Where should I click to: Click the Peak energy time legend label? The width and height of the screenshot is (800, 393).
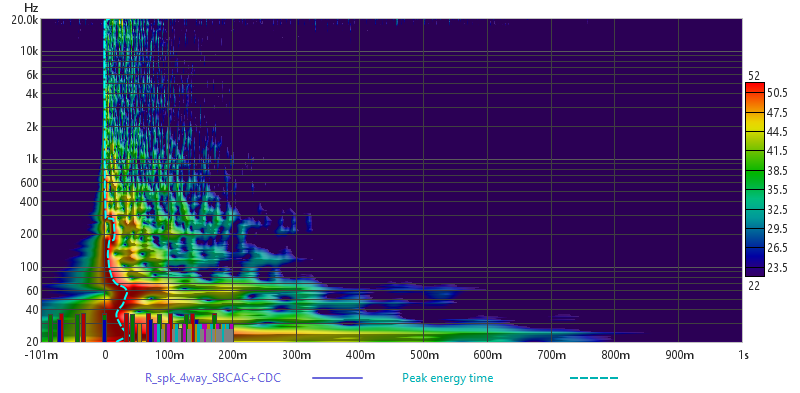pos(447,378)
